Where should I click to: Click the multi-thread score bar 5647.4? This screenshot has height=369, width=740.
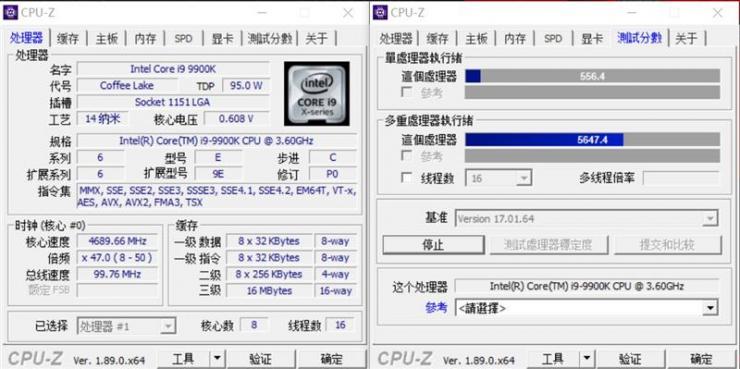[x=592, y=140]
